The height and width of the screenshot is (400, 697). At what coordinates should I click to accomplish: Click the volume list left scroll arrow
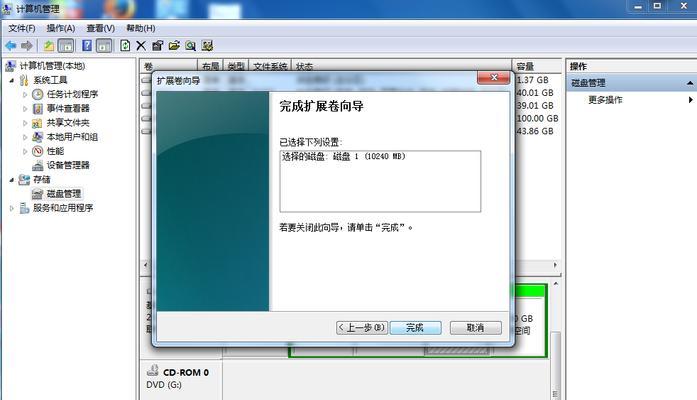coord(146,265)
